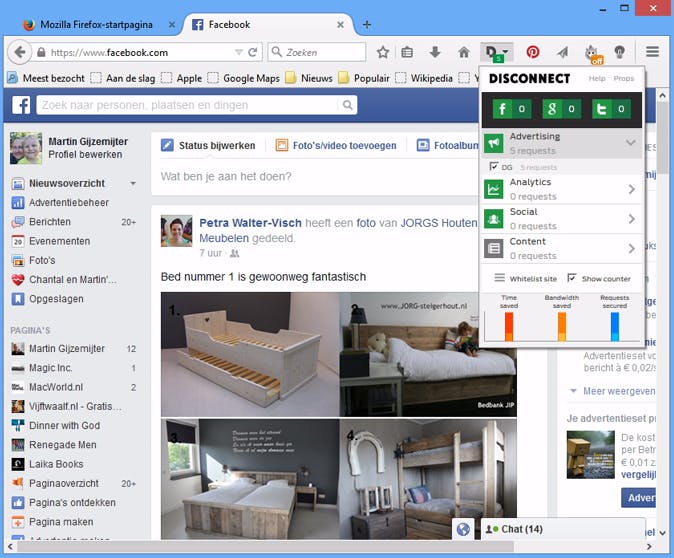Click the Wat ben je aan het doen field

[316, 177]
